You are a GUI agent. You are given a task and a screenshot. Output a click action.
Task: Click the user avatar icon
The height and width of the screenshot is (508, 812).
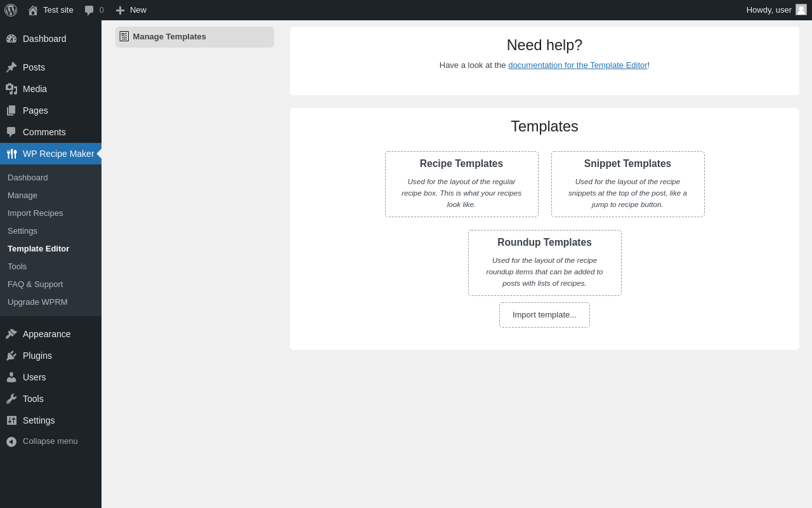[x=801, y=10]
